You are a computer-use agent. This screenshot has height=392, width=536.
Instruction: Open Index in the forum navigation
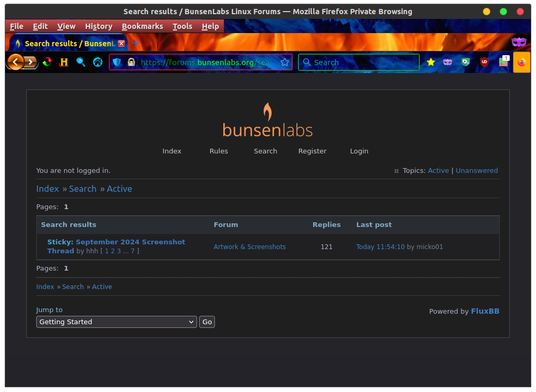click(x=172, y=151)
